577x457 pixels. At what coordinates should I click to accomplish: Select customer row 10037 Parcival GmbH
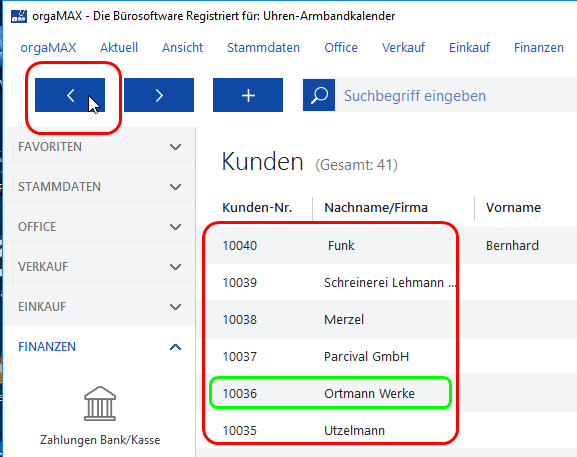click(391, 356)
